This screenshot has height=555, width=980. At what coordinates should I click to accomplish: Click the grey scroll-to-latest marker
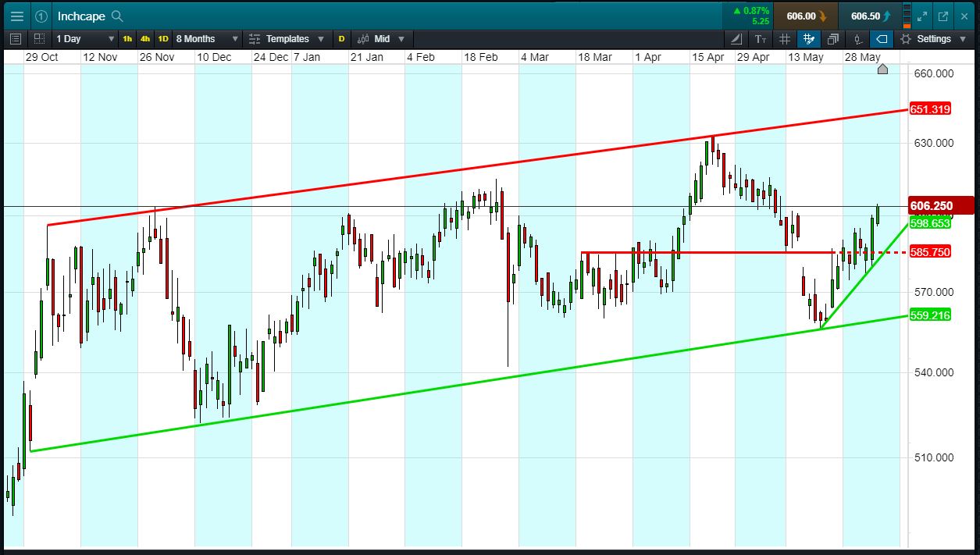(x=882, y=69)
